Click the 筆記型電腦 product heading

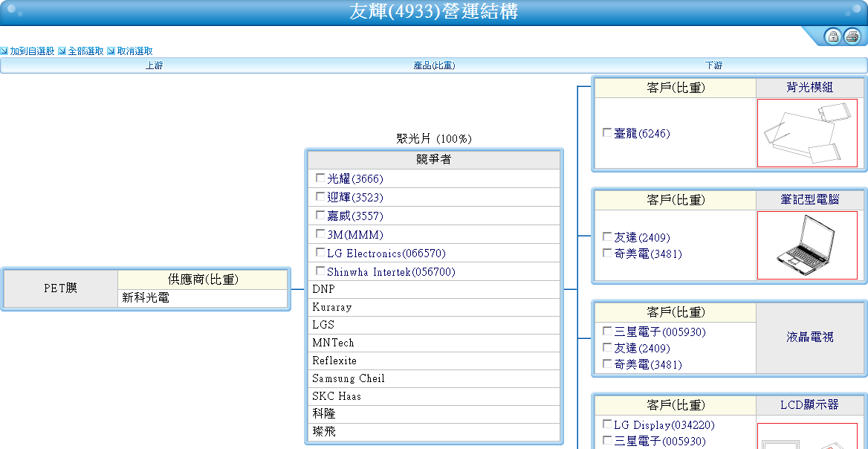point(809,199)
